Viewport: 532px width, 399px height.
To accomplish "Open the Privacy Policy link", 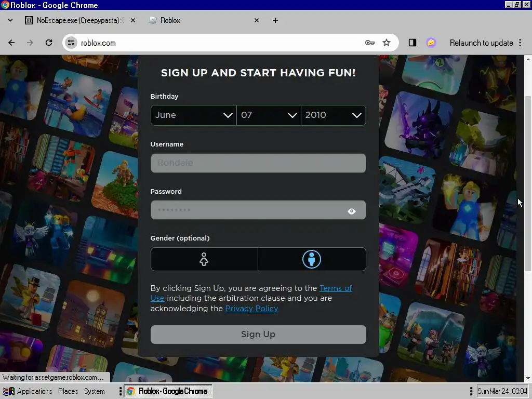I will (252, 309).
